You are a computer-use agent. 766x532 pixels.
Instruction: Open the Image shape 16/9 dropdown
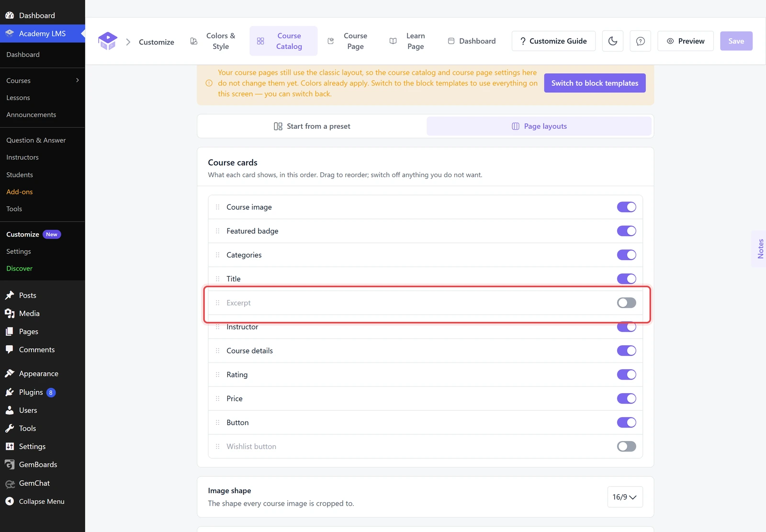pos(625,497)
